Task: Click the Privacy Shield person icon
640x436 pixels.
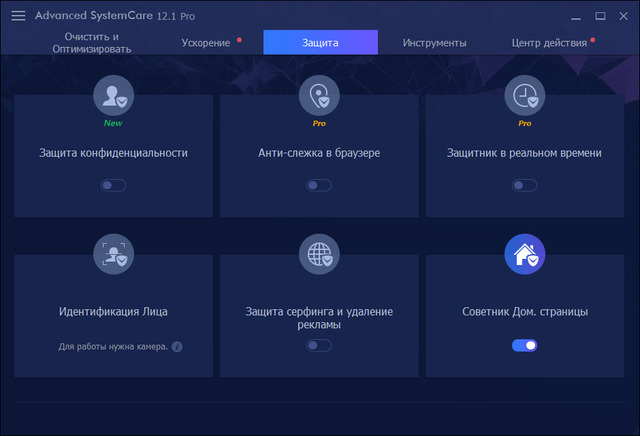Action: coord(113,95)
